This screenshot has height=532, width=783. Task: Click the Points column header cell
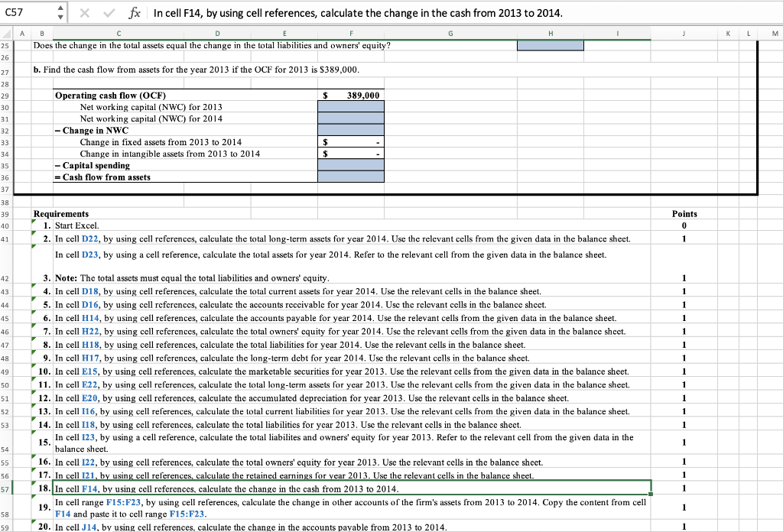(x=684, y=214)
